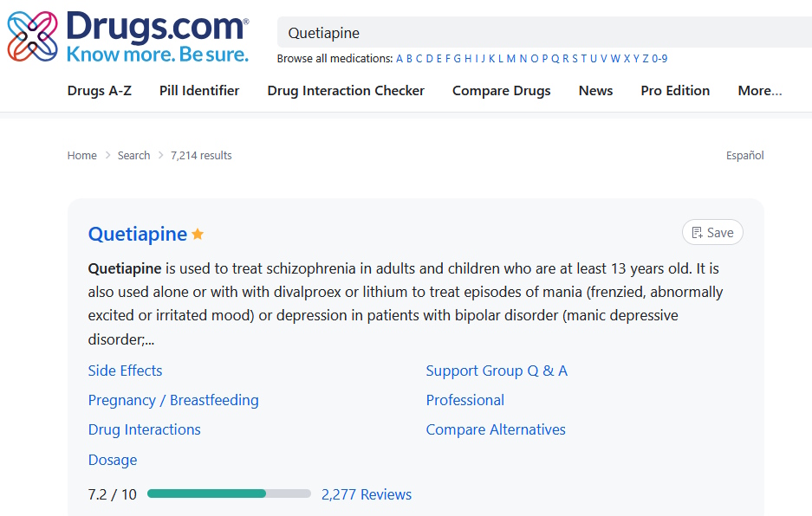The width and height of the screenshot is (812, 516).
Task: Browse medications starting with letter Q
Action: [555, 59]
